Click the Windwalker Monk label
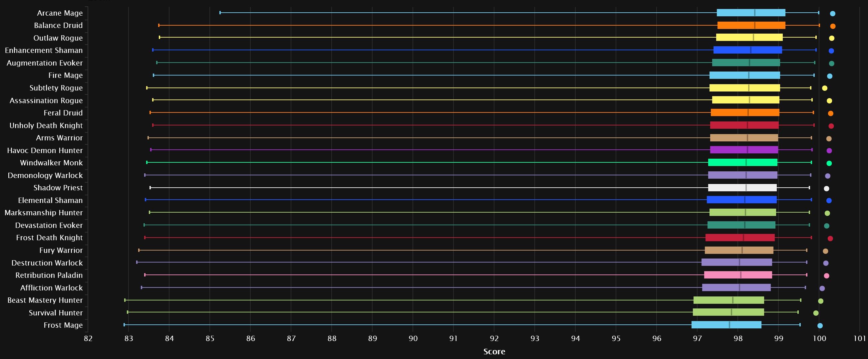 point(51,163)
